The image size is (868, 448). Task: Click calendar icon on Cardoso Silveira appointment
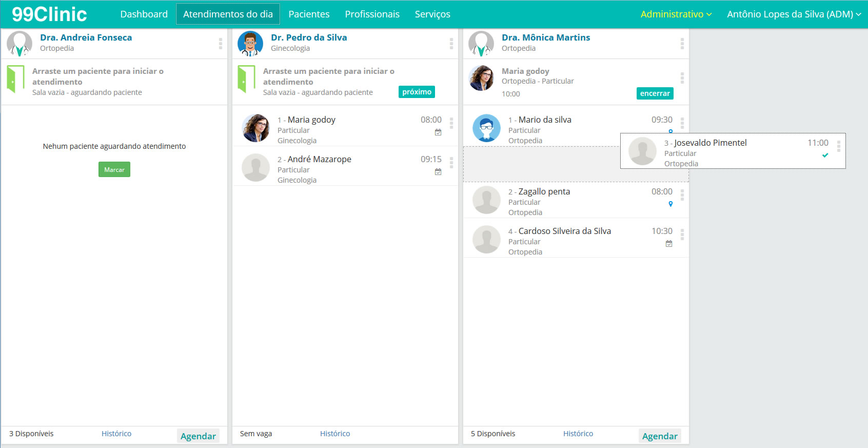669,244
